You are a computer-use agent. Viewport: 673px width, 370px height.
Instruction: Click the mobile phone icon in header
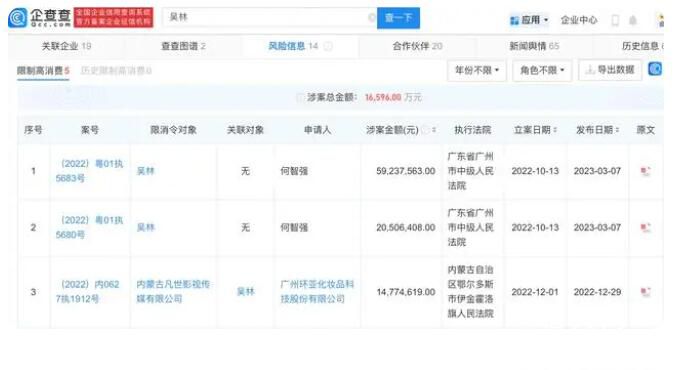(615, 20)
